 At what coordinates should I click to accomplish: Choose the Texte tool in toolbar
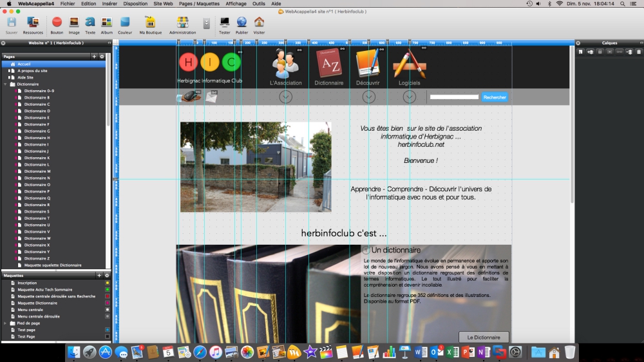90,23
